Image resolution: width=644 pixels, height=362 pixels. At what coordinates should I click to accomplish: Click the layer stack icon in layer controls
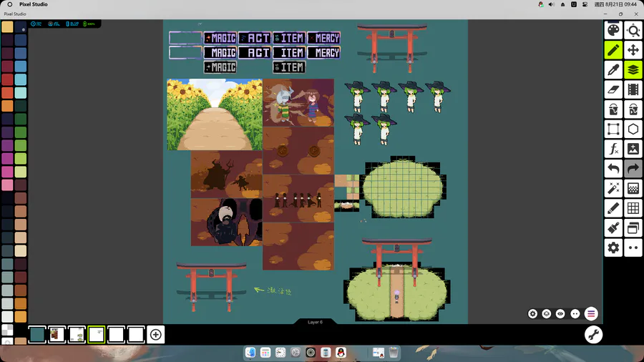coord(546,314)
